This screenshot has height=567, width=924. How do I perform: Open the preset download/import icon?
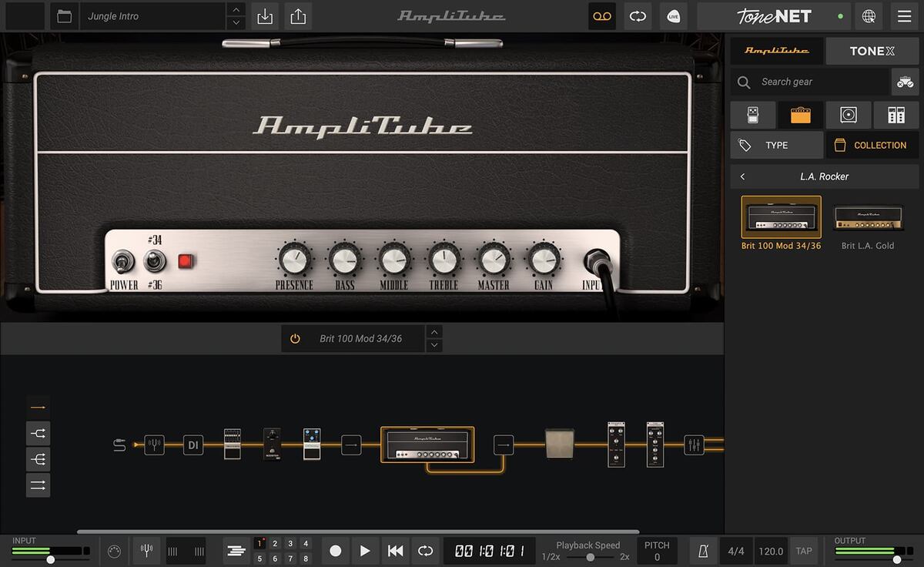(265, 15)
